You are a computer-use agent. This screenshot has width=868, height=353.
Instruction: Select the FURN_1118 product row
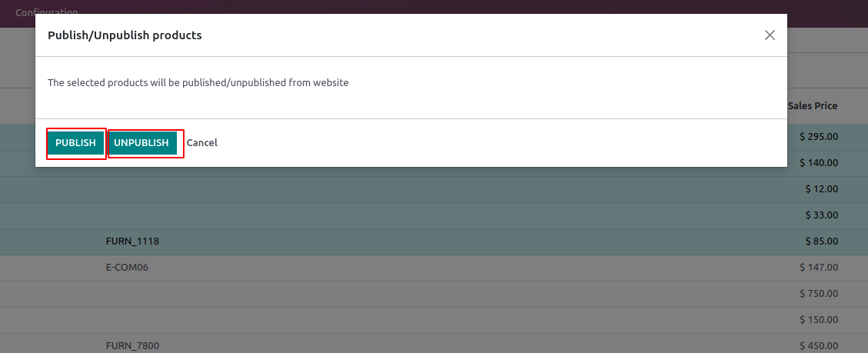click(x=434, y=241)
